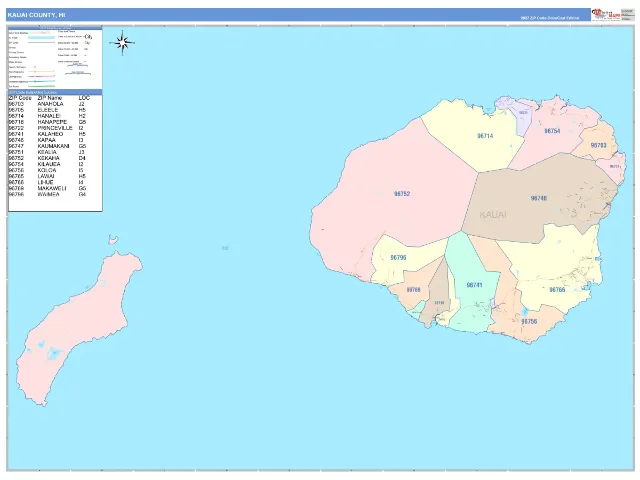The height and width of the screenshot is (480, 640).
Task: Select the KOLOA row in ZIP index
Action: tap(49, 170)
